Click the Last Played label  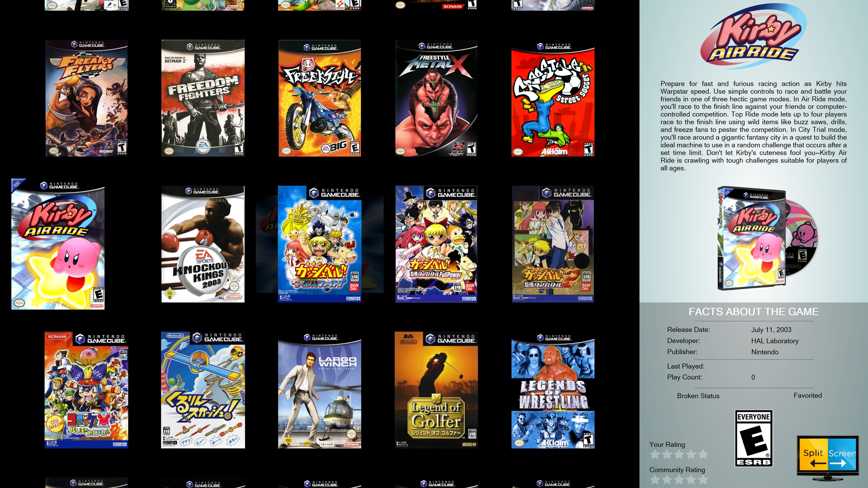pyautogui.click(x=686, y=366)
